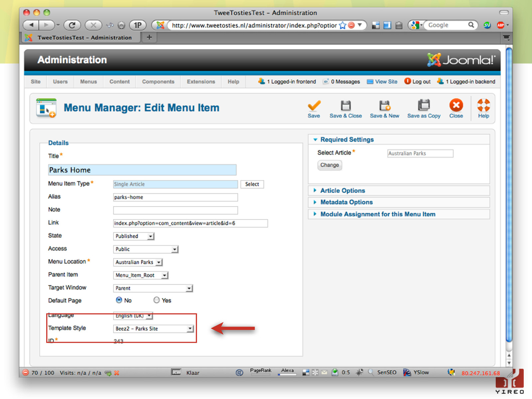Click the View Site link
Viewport: 532px width, 399px height.
pyautogui.click(x=382, y=81)
